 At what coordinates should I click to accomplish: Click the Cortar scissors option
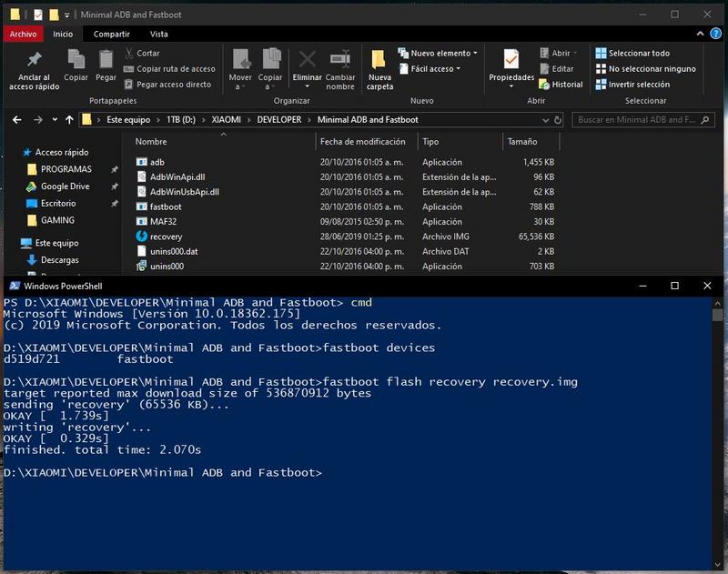point(142,53)
